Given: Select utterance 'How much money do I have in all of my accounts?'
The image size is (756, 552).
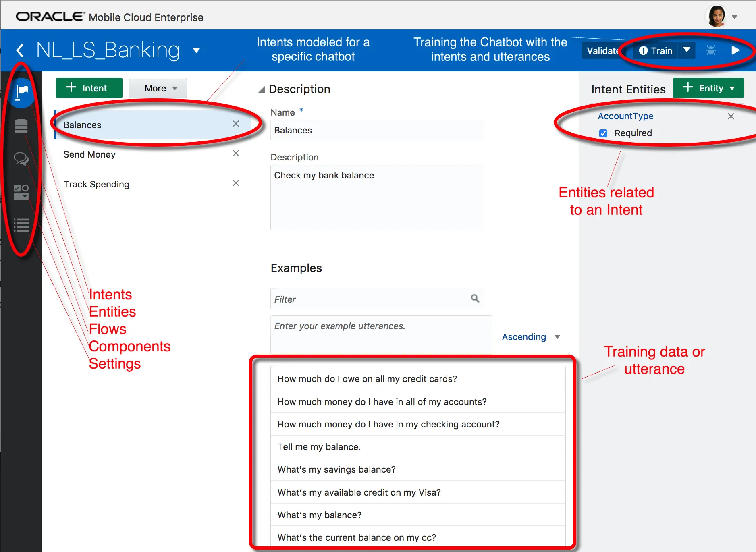Looking at the screenshot, I should [418, 402].
